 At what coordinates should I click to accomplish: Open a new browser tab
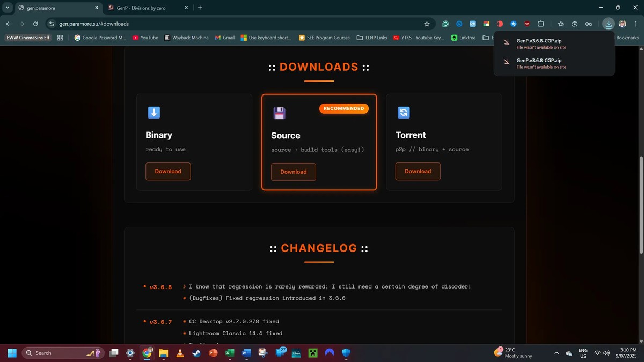point(200,8)
